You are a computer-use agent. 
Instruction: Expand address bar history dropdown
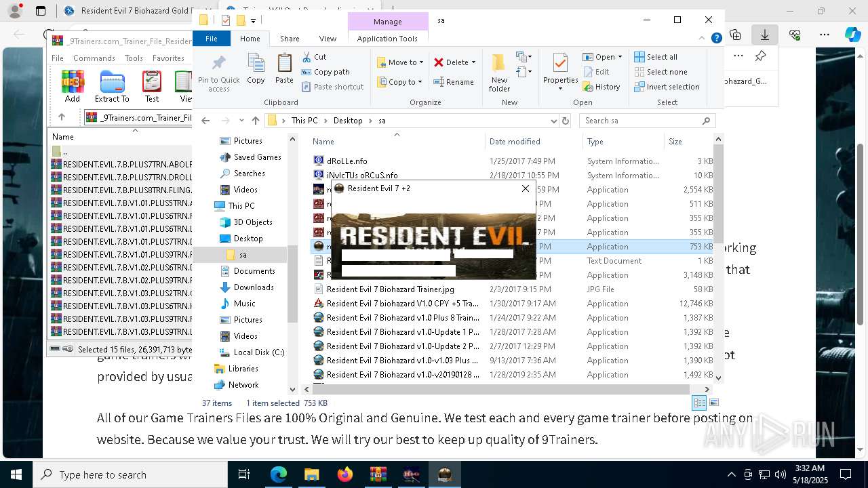click(554, 121)
